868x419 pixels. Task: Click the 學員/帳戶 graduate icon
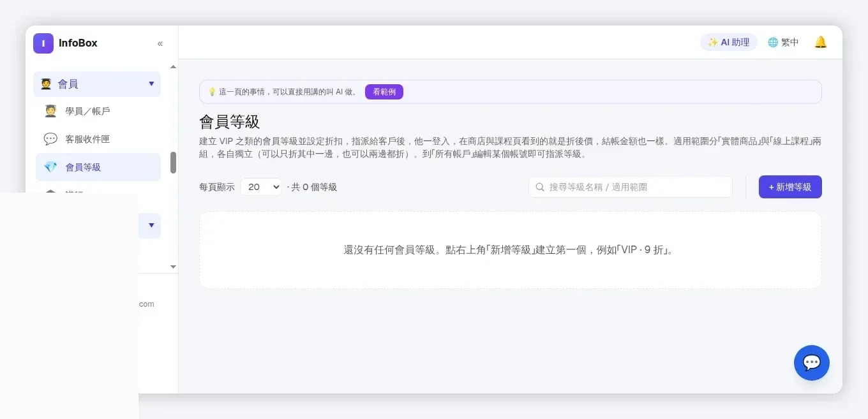point(50,111)
